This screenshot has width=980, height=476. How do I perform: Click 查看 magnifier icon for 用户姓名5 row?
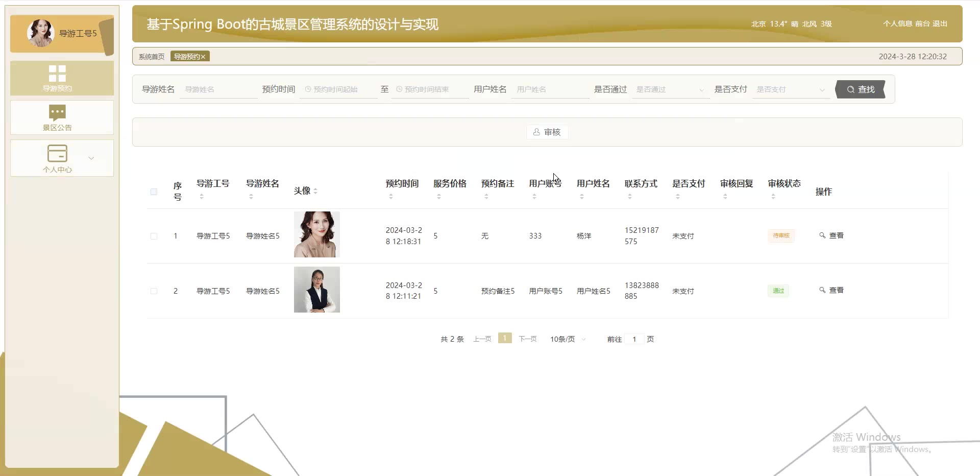pyautogui.click(x=822, y=290)
